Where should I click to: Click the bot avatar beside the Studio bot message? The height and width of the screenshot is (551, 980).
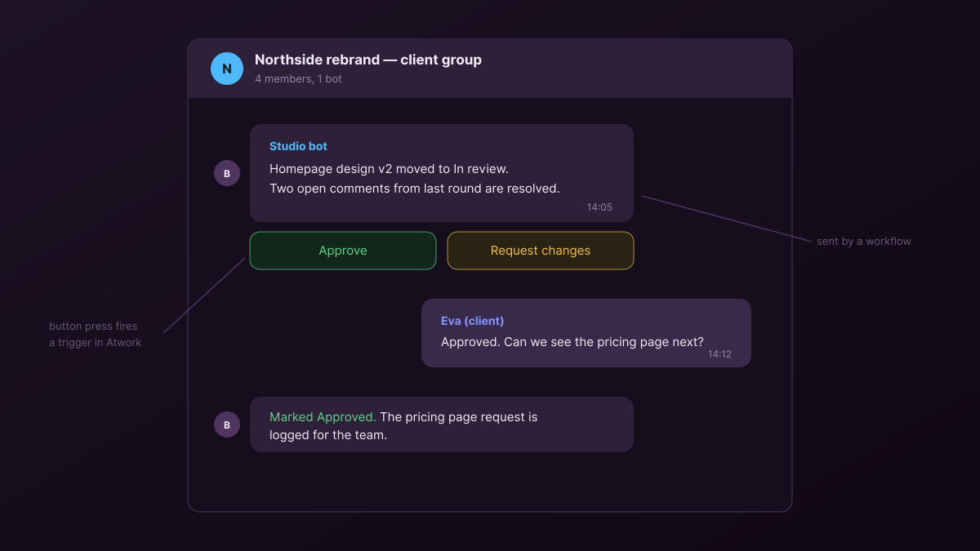coord(227,173)
